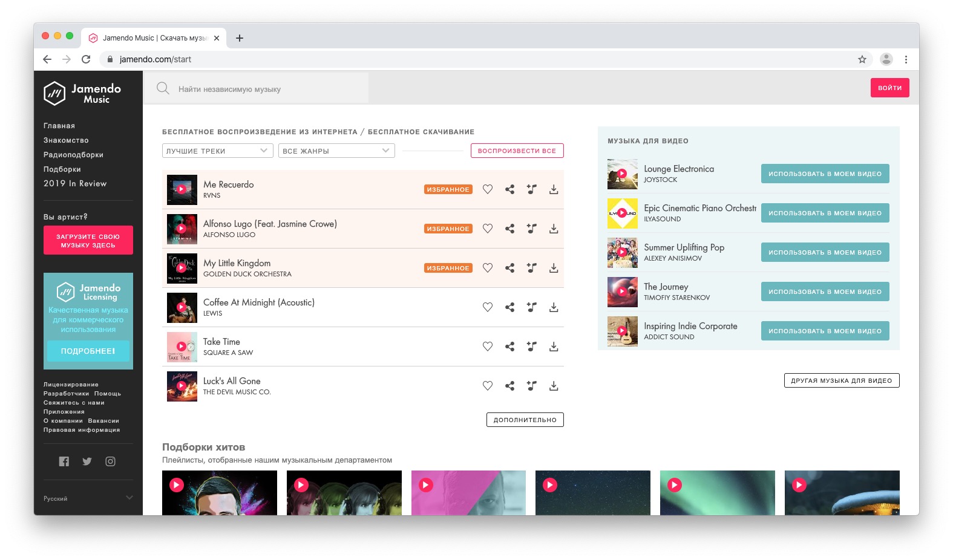The width and height of the screenshot is (953, 560).
Task: Open Разработчики footer link
Action: pyautogui.click(x=67, y=394)
